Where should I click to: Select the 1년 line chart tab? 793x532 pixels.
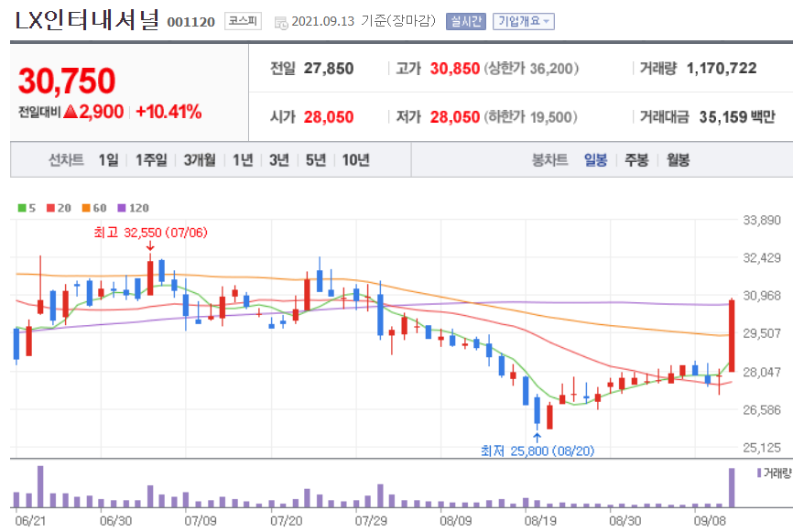click(243, 160)
